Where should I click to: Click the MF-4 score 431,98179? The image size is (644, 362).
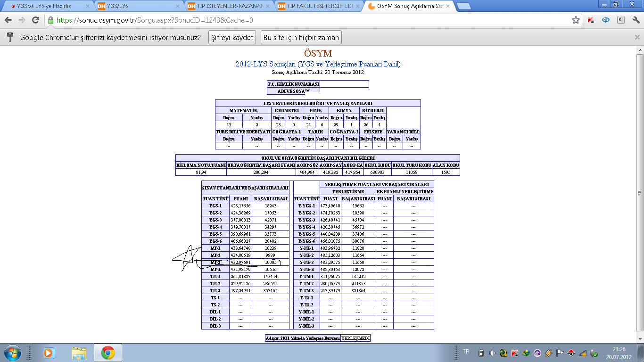coord(240,270)
